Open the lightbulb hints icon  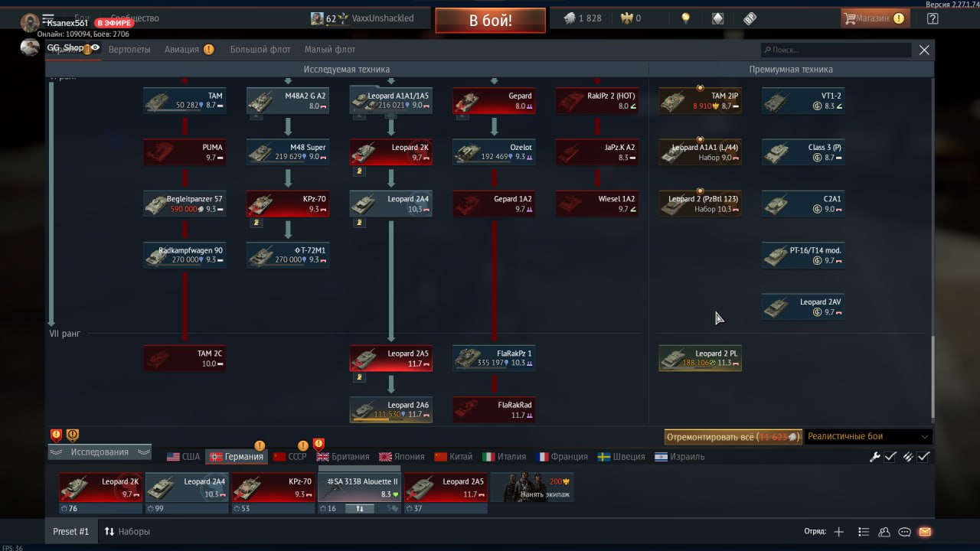coord(686,18)
